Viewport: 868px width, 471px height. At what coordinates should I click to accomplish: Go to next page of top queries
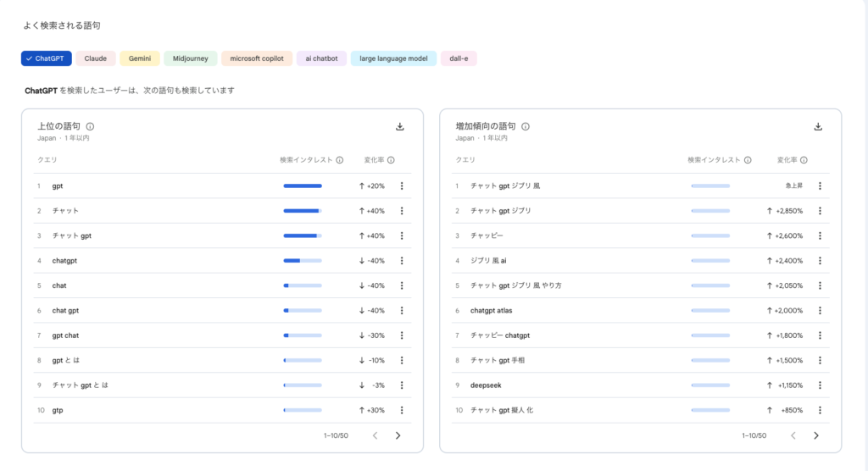point(398,435)
